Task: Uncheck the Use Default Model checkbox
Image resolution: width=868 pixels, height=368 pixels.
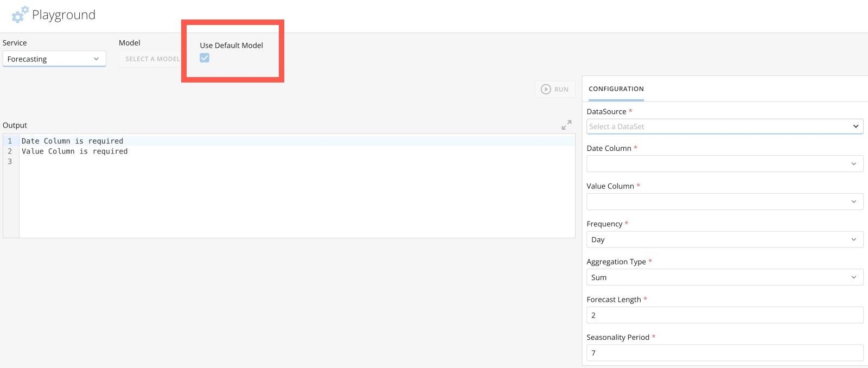Action: 205,58
